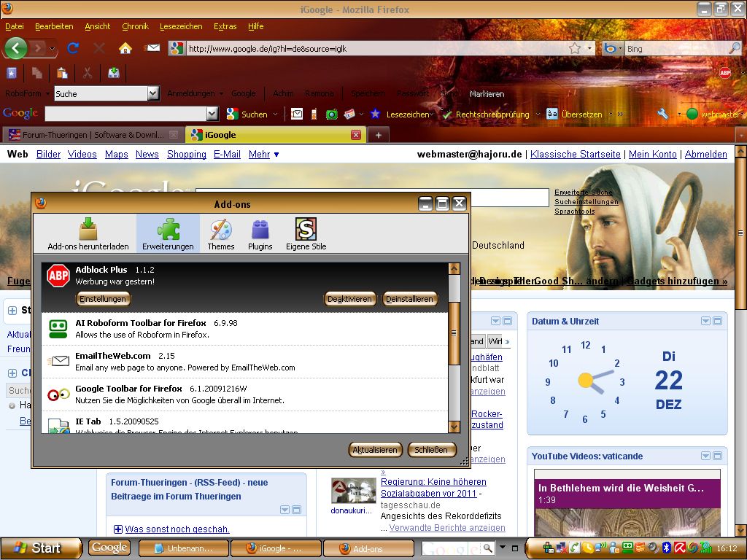Open the Shopping link on iGoogle
Screen dimensions: 747x560
pos(187,155)
